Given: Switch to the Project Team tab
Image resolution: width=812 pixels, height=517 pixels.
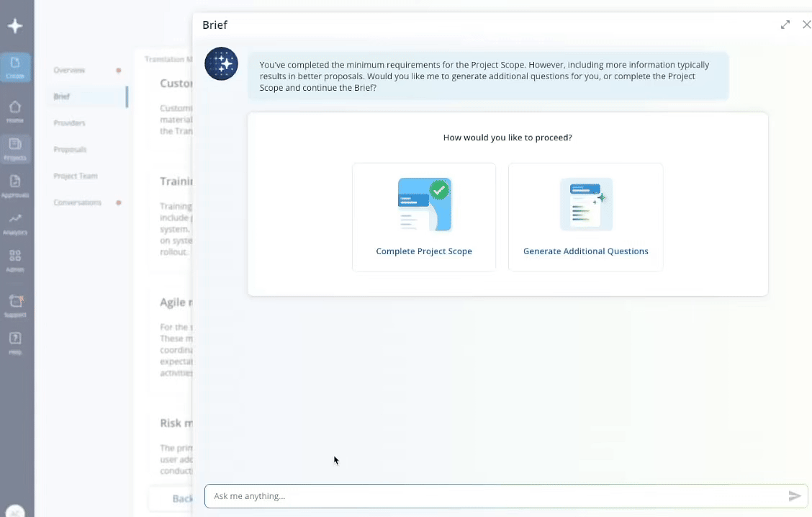Looking at the screenshot, I should click(75, 176).
